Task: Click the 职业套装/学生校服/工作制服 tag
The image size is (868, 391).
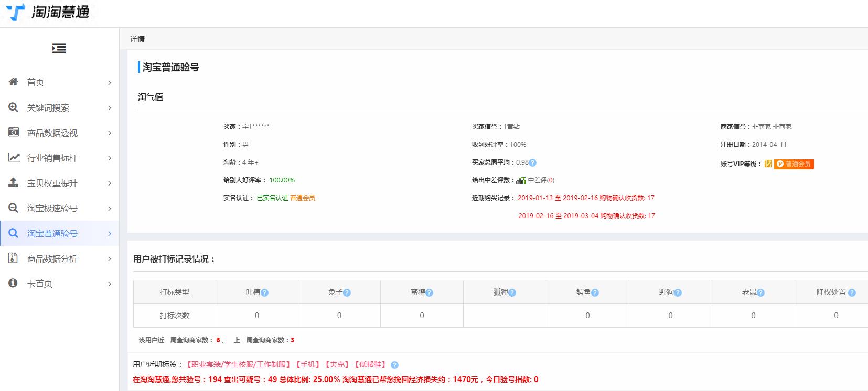Action: pyautogui.click(x=239, y=365)
